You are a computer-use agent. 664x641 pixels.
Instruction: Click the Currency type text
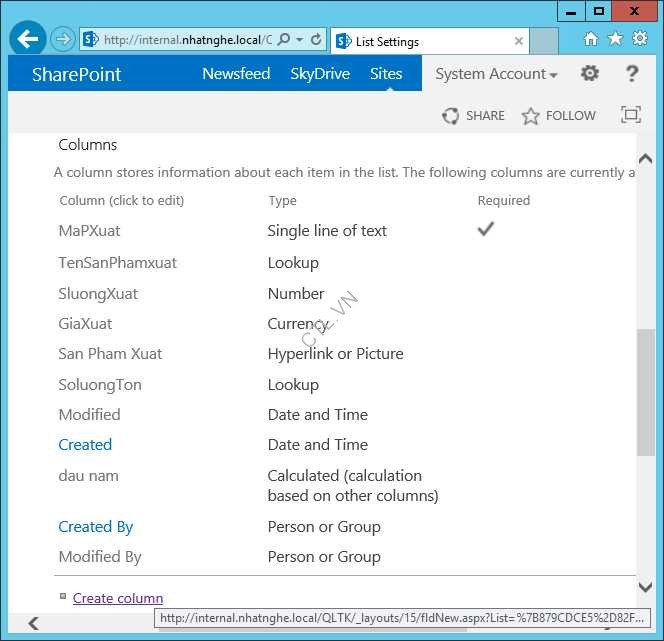coord(298,324)
